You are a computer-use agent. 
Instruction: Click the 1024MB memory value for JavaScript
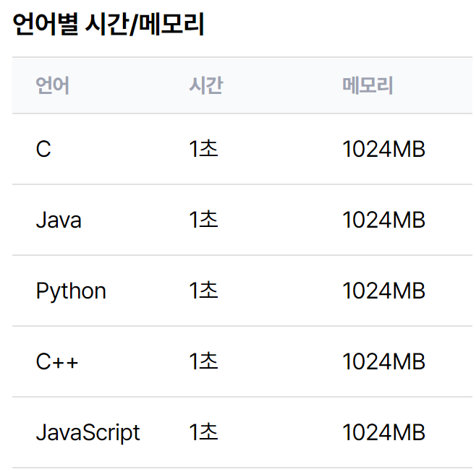[383, 432]
